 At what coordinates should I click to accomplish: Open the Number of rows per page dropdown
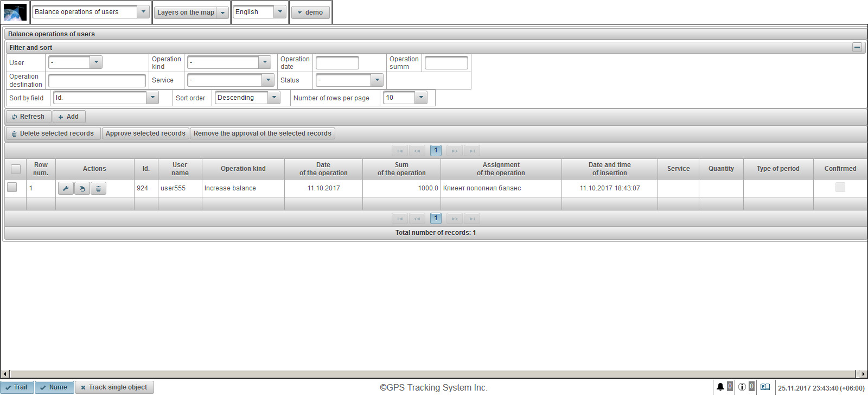click(421, 98)
